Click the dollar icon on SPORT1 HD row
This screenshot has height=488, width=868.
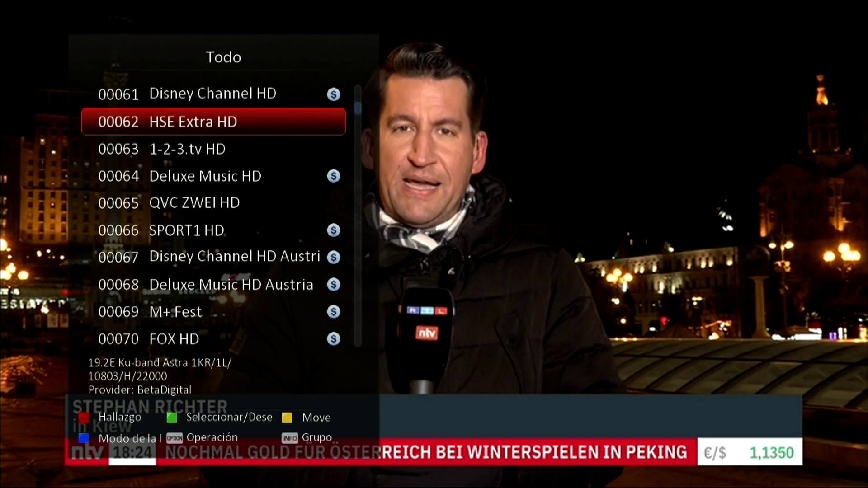coord(333,230)
